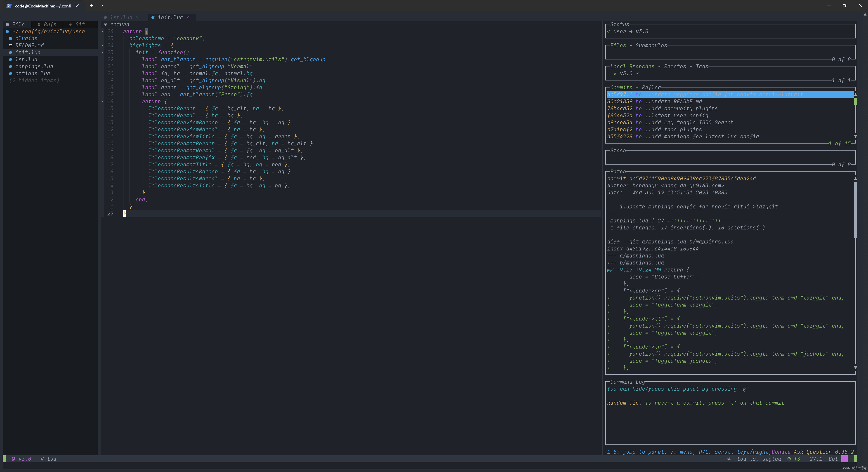Image resolution: width=868 pixels, height=472 pixels.
Task: Collapse the fold at line 26 return
Action: [x=102, y=31]
